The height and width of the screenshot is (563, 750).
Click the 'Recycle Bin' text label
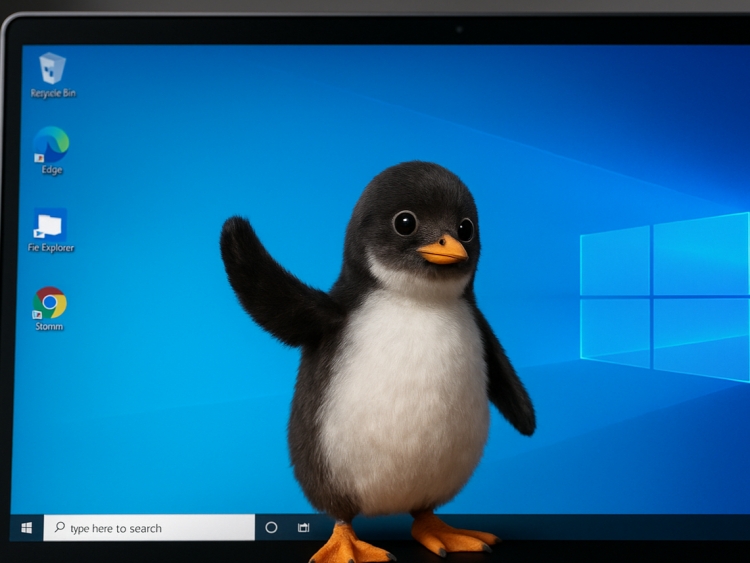(x=53, y=93)
